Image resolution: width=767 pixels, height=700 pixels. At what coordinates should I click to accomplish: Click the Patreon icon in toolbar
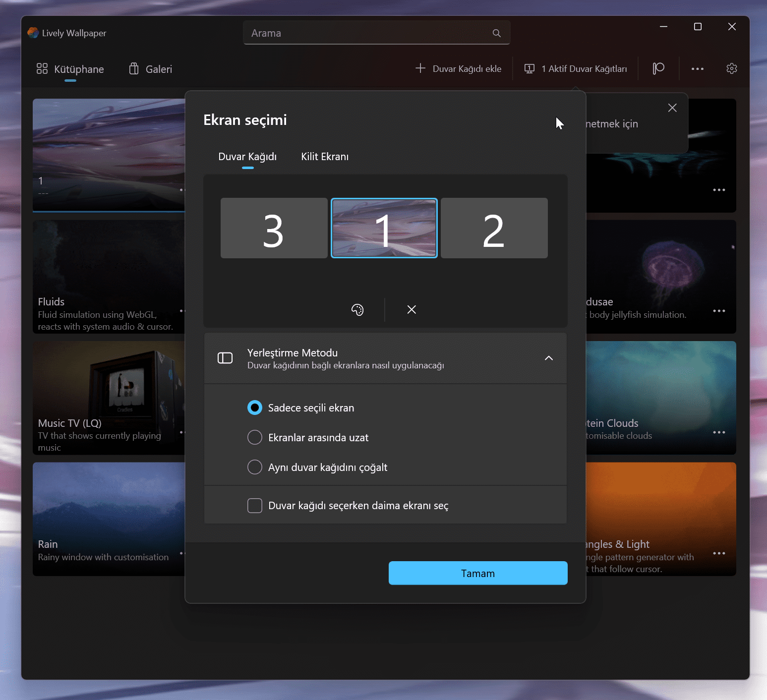tap(658, 69)
